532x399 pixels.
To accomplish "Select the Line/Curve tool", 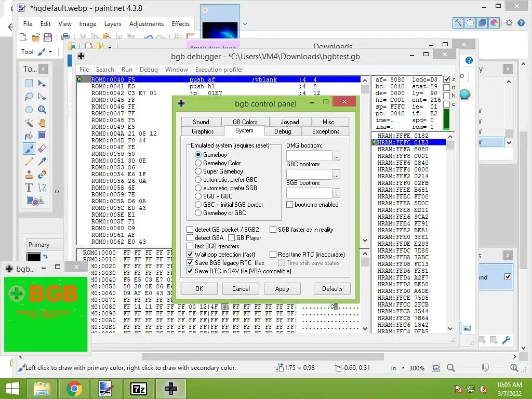I will point(42,187).
